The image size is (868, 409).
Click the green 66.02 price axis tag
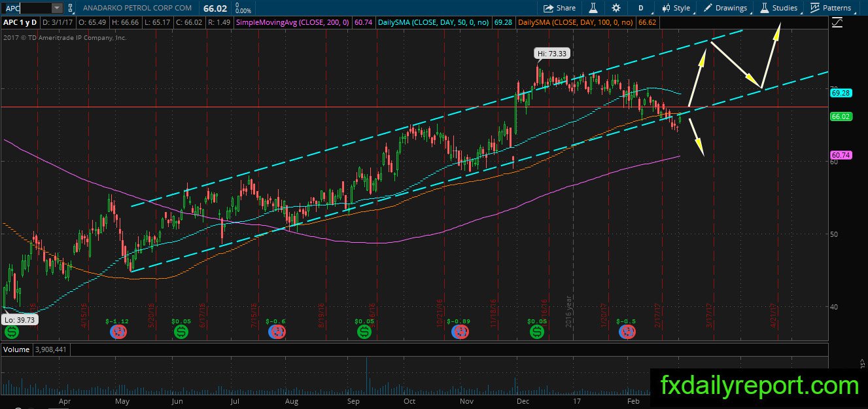(840, 116)
